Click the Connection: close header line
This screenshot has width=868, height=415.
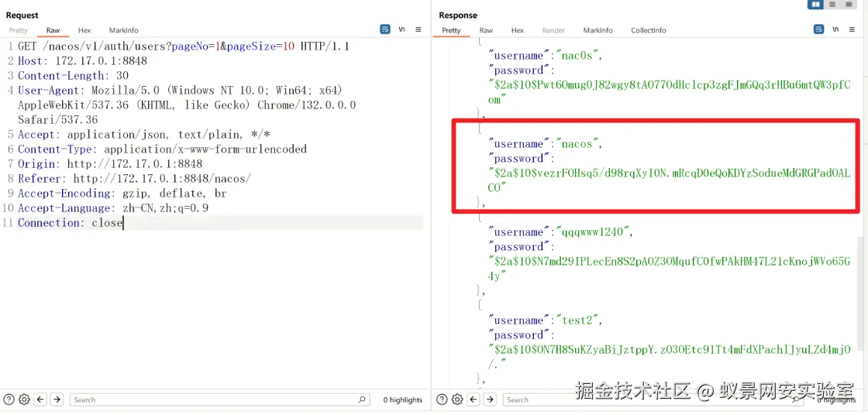coord(70,223)
